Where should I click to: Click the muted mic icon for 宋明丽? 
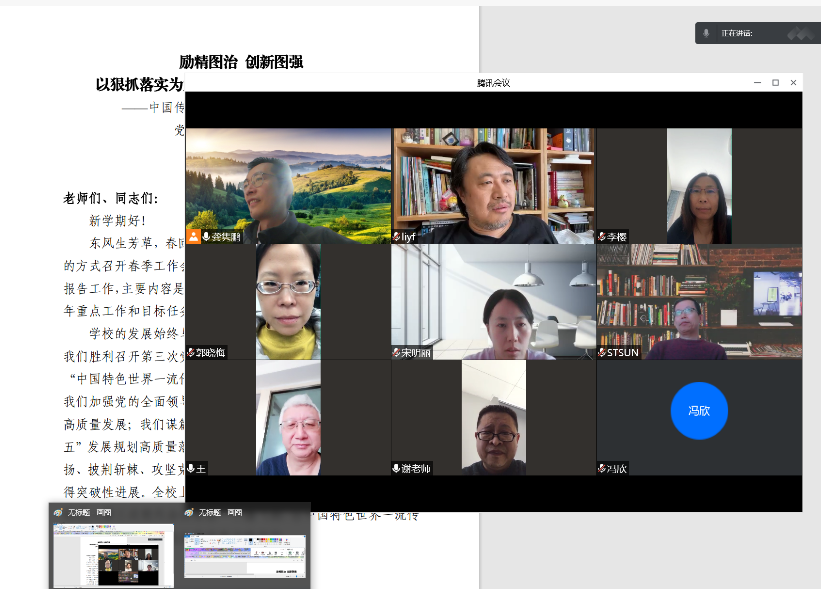pos(397,353)
